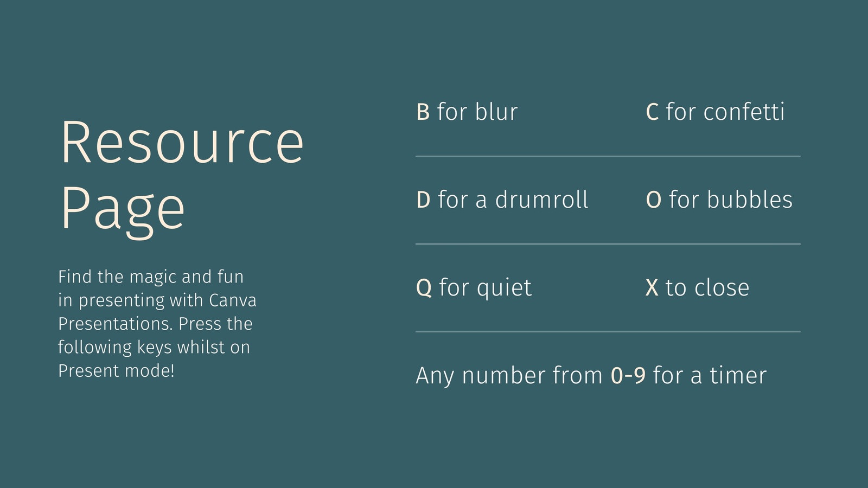
Task: Click the 'Find the magic and fun' line
Action: click(x=151, y=277)
